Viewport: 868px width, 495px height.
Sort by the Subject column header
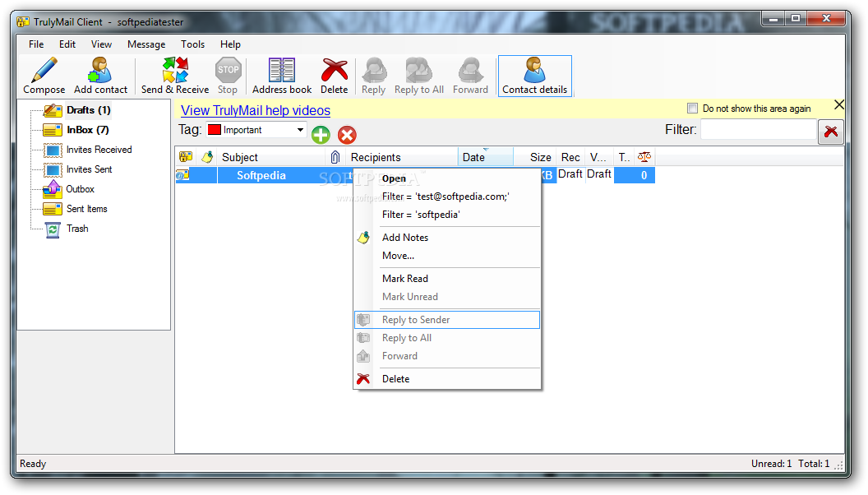pyautogui.click(x=272, y=157)
